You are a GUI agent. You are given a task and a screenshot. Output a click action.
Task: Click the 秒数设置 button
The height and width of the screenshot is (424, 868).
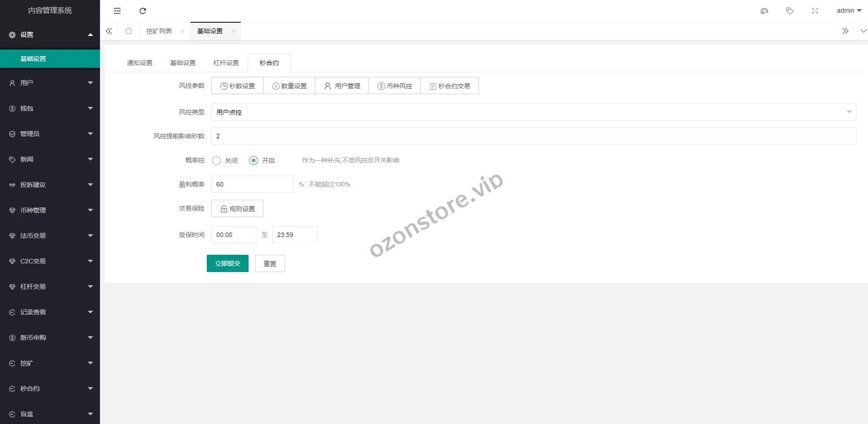[x=237, y=86]
